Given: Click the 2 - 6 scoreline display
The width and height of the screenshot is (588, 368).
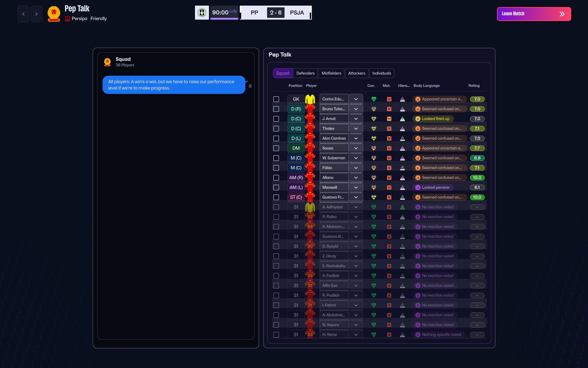Looking at the screenshot, I should pyautogui.click(x=276, y=12).
